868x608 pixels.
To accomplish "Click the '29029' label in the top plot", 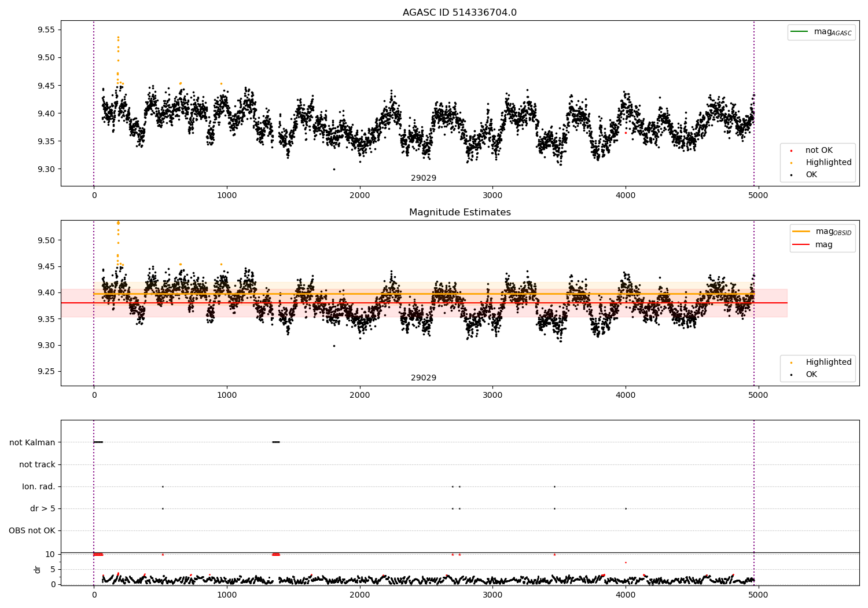I will (424, 178).
